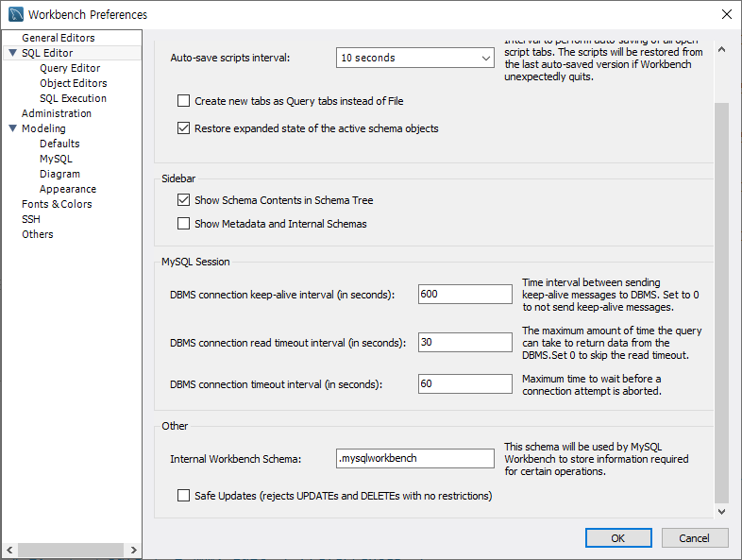This screenshot has width=742, height=560.
Task: Click the keep-alive interval field showing 600
Action: click(464, 294)
